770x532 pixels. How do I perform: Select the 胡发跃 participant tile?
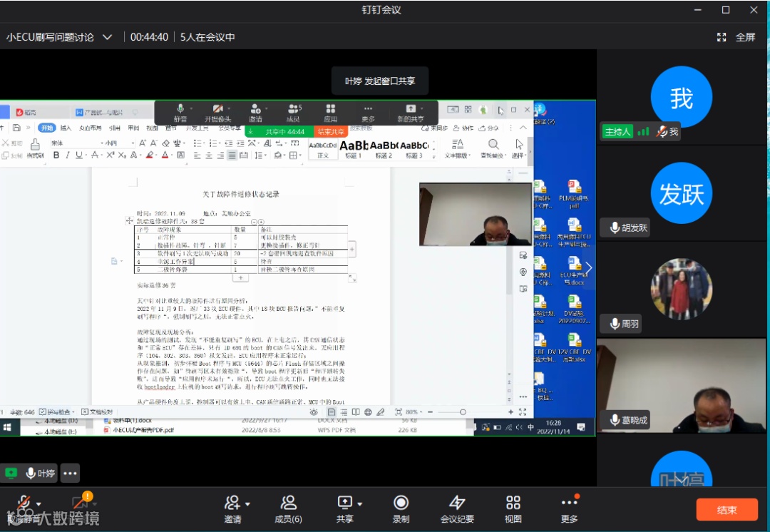click(x=681, y=193)
